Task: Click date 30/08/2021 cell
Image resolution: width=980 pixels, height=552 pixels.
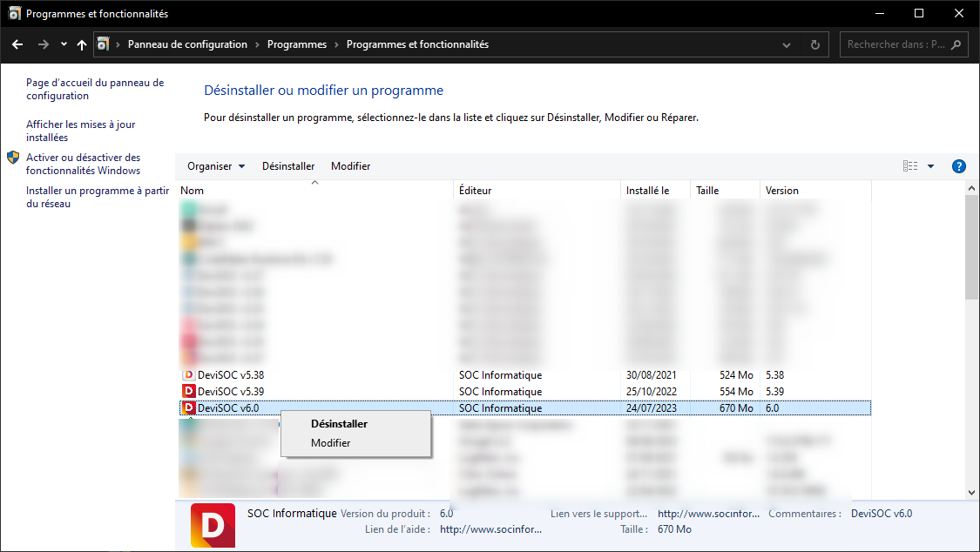Action: [x=652, y=375]
